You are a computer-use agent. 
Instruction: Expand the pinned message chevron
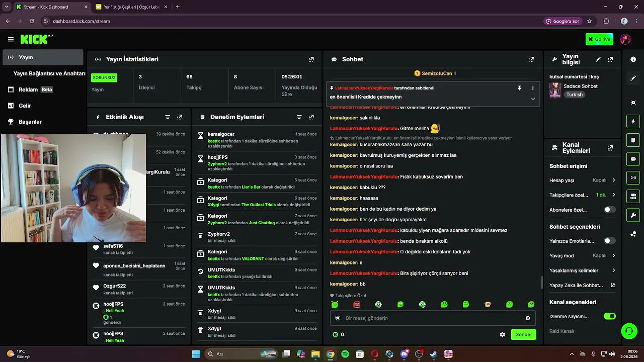(533, 99)
